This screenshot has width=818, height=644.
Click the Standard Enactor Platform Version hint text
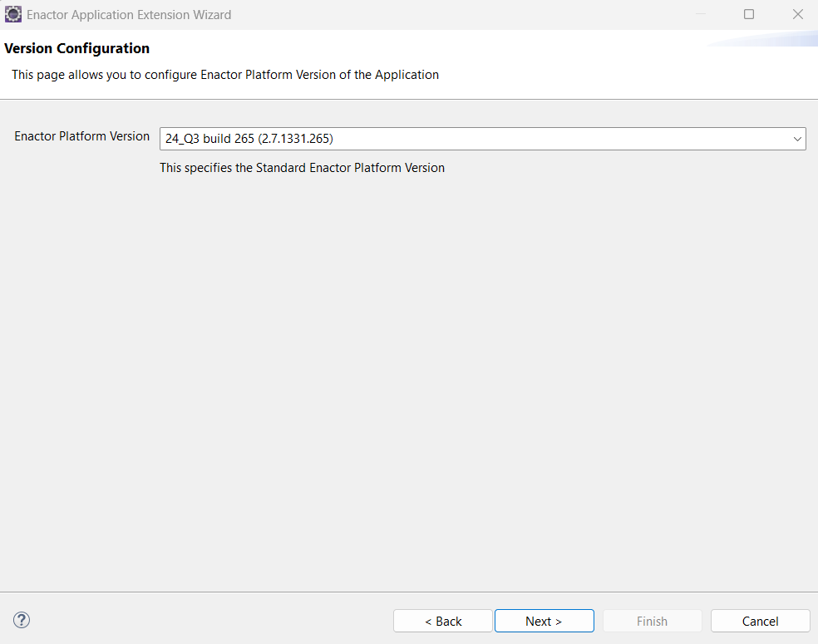301,168
